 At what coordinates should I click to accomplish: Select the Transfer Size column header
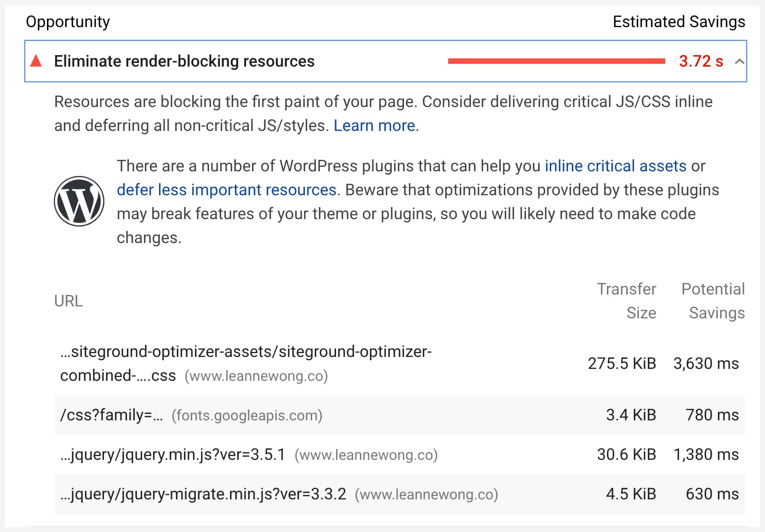627,301
